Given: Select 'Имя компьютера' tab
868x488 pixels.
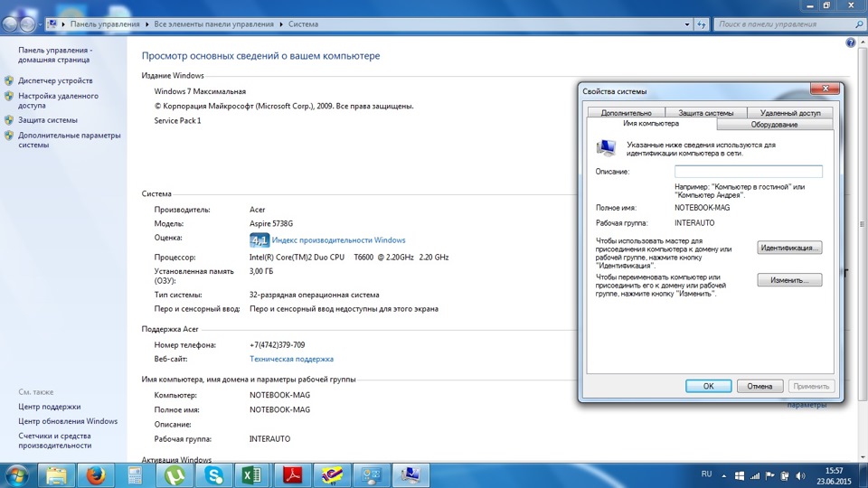Looking at the screenshot, I should (651, 124).
